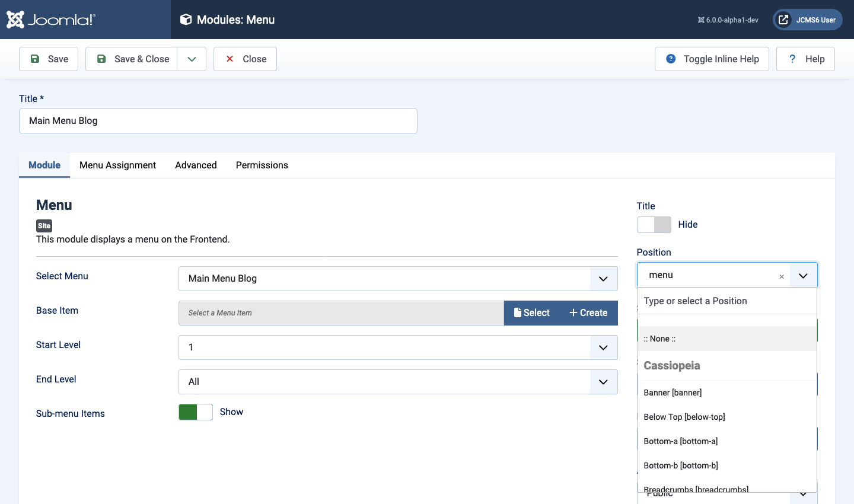
Task: Click the question mark icon on Help
Action: coord(792,59)
